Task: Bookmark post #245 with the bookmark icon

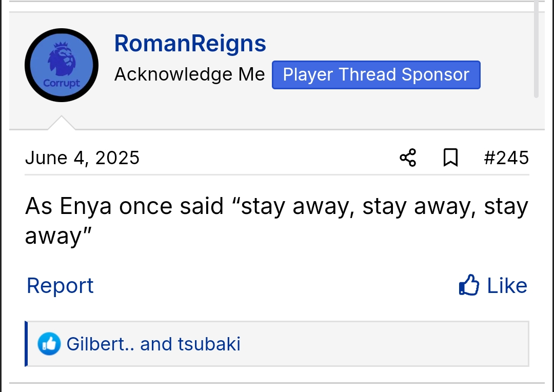Action: click(x=450, y=158)
